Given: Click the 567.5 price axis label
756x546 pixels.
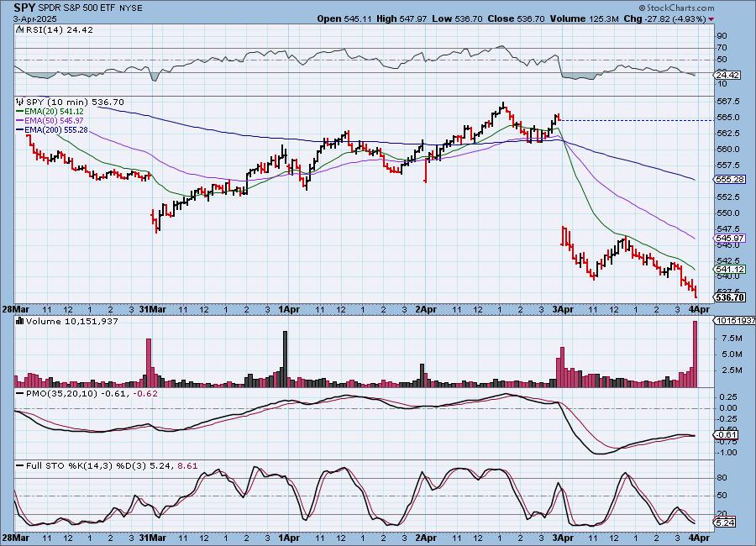Looking at the screenshot, I should (x=728, y=102).
